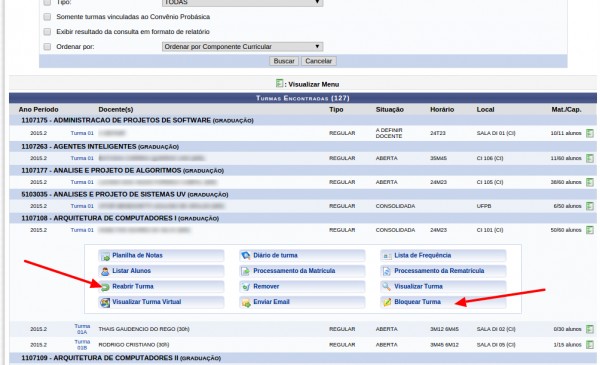Click the SALA DI 02 (CI) local cell
This screenshot has width=600, height=365.
pyautogui.click(x=496, y=329)
